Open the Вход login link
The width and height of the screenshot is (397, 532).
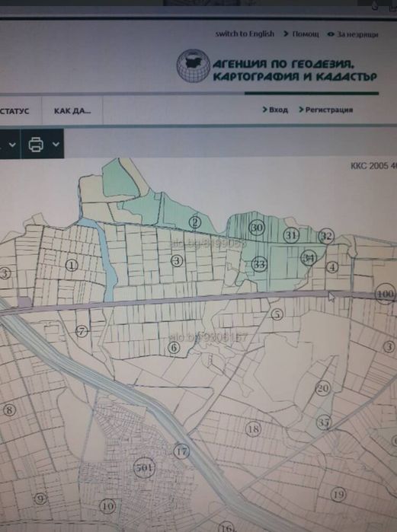(278, 110)
